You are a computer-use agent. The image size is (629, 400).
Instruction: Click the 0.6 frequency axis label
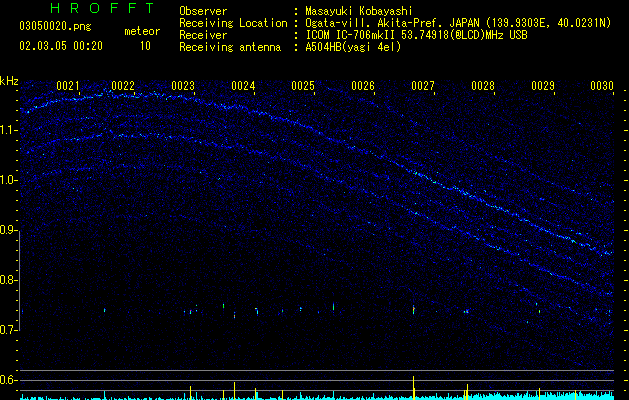coord(9,380)
